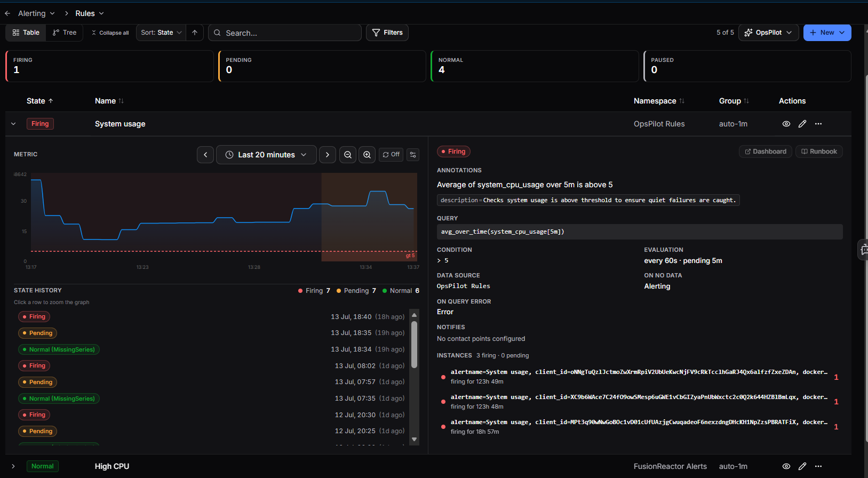Sort by State column header
The height and width of the screenshot is (478, 868).
(x=40, y=101)
